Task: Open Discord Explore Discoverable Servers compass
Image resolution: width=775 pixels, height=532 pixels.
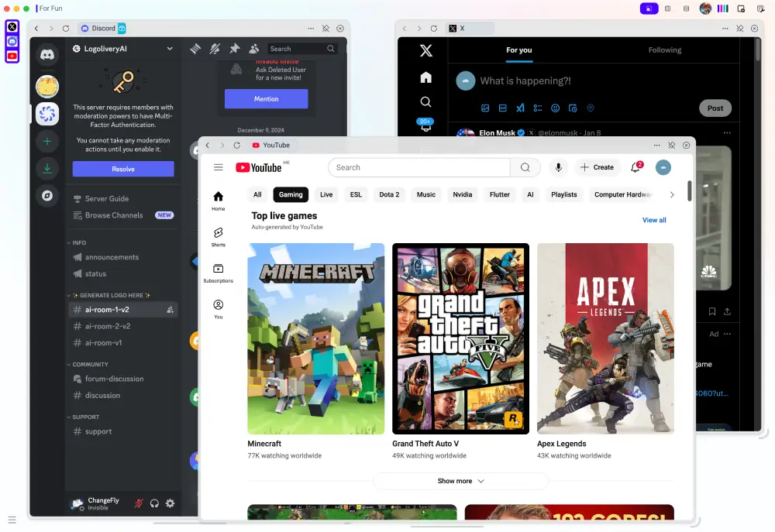Action: (x=47, y=196)
